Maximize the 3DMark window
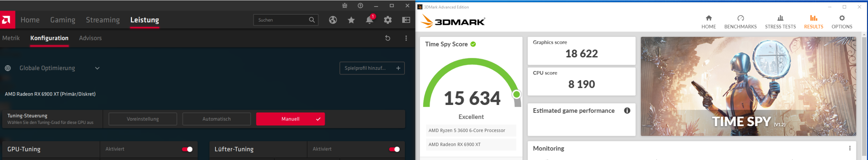 844,7
